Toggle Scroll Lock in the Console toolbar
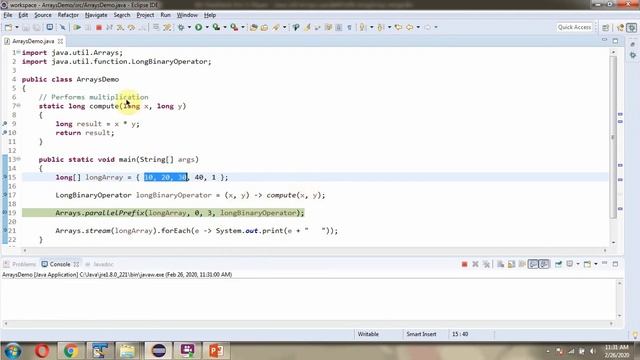 pyautogui.click(x=511, y=264)
